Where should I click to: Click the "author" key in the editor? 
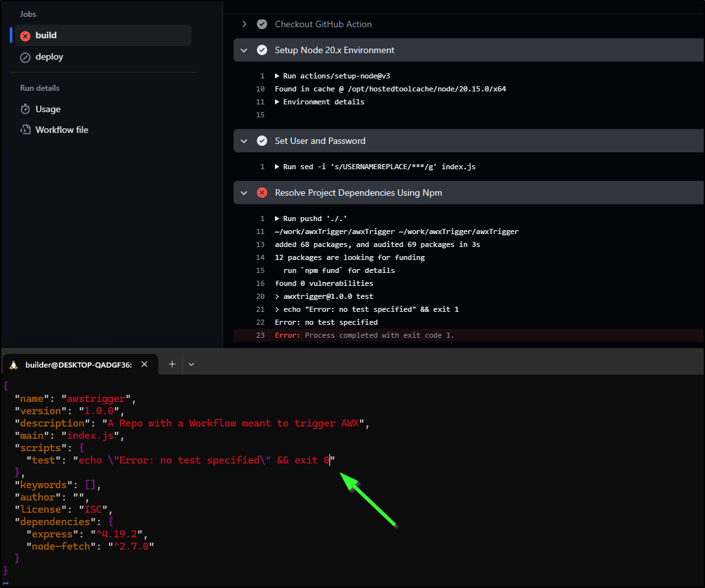coord(38,497)
